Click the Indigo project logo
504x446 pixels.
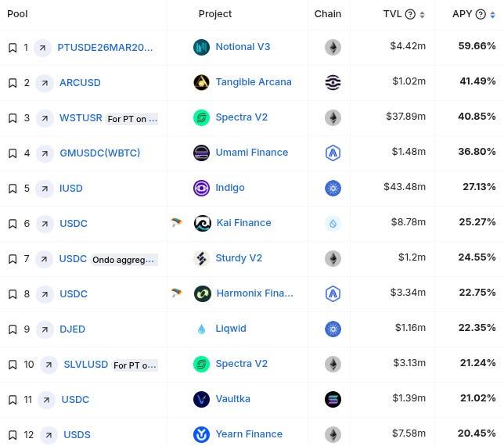point(202,188)
